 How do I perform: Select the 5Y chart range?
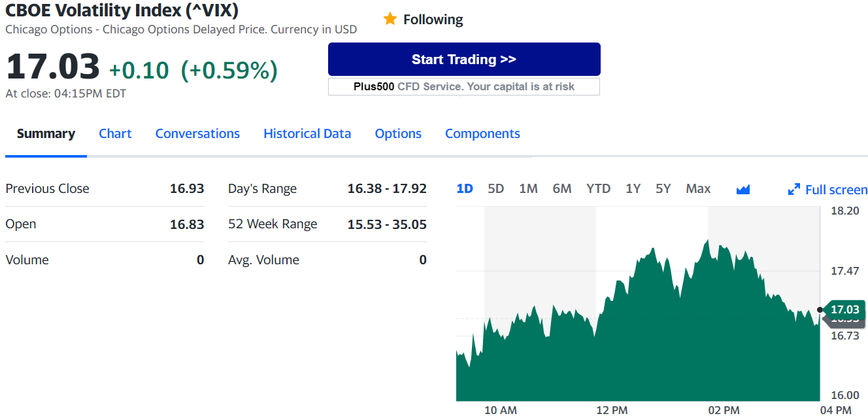coord(663,188)
